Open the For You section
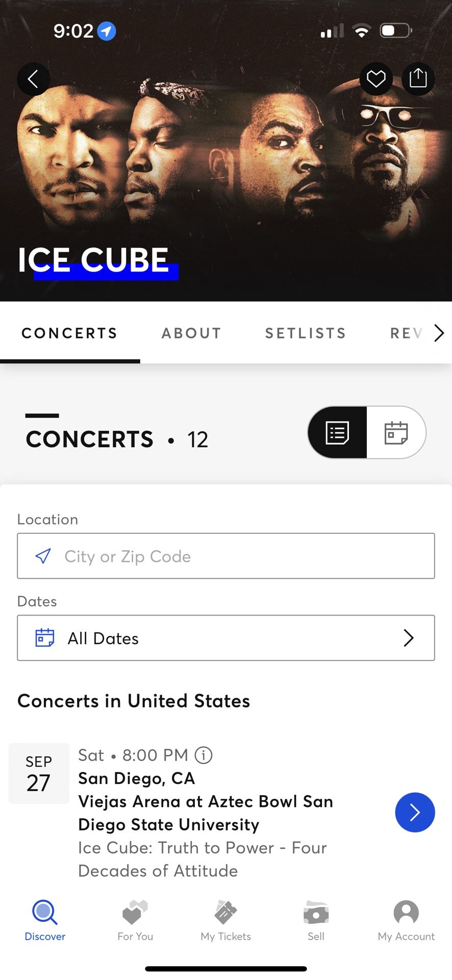 pos(135,920)
